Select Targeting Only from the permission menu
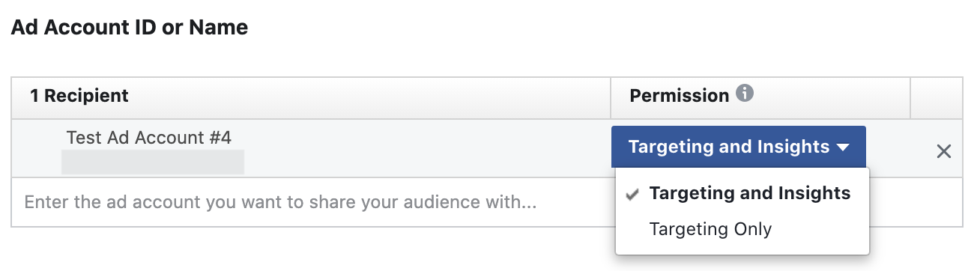Image resolution: width=980 pixels, height=271 pixels. pyautogui.click(x=710, y=229)
